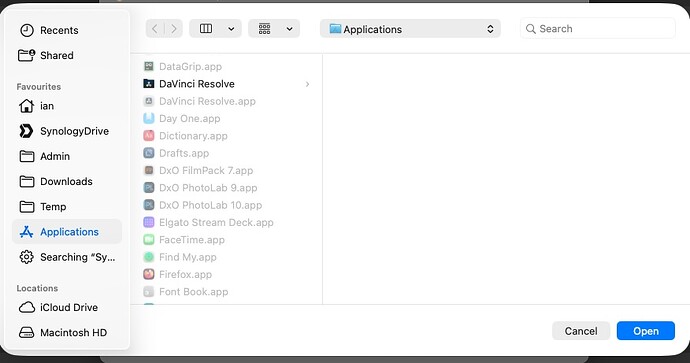
Task: Click the Elgato Stream Deck app icon
Action: pos(149,222)
